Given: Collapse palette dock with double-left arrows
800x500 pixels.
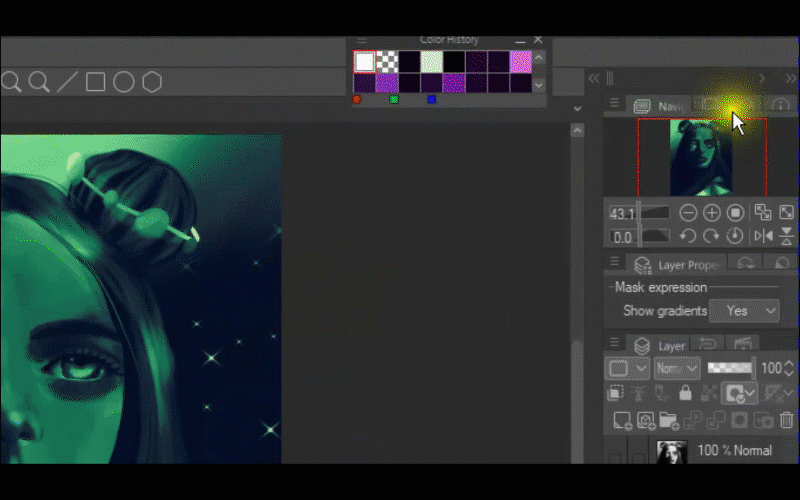Looking at the screenshot, I should coord(593,79).
